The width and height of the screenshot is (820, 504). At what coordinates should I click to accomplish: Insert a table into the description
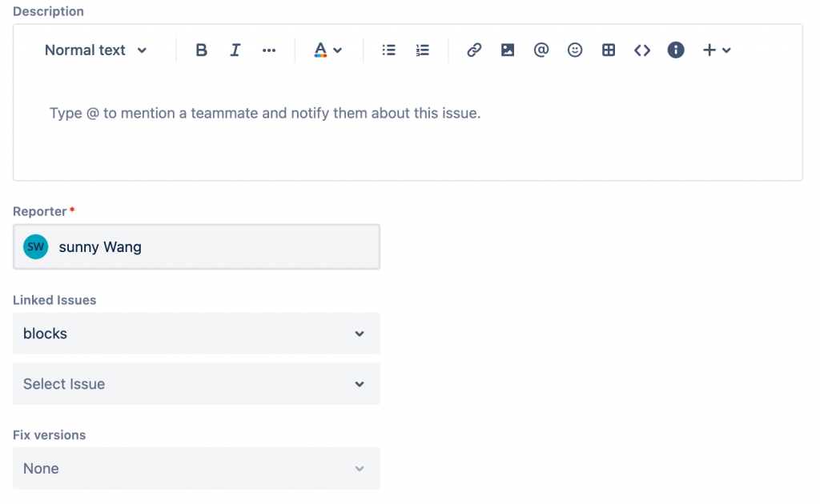609,50
